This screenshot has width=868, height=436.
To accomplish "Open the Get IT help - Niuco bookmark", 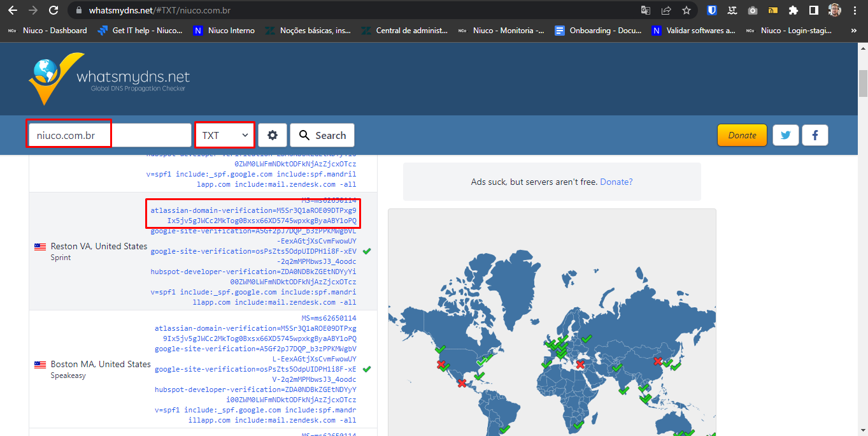I will pyautogui.click(x=140, y=30).
